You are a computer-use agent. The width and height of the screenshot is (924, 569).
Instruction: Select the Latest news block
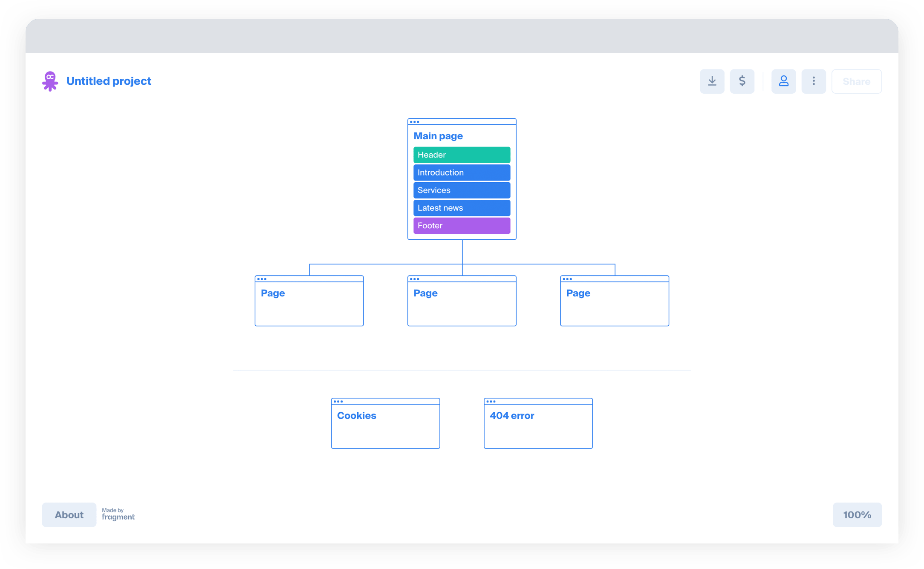(x=462, y=208)
